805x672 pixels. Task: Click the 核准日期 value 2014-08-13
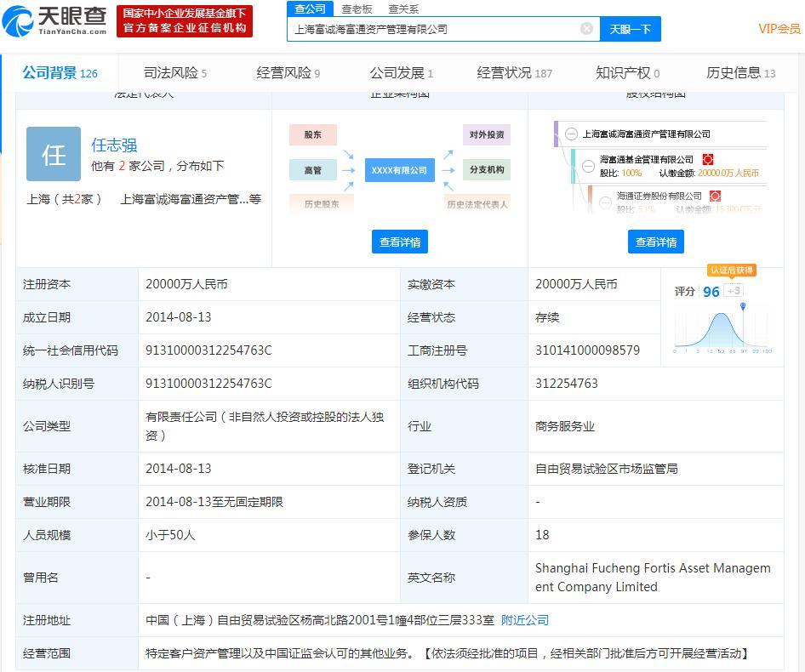(178, 469)
